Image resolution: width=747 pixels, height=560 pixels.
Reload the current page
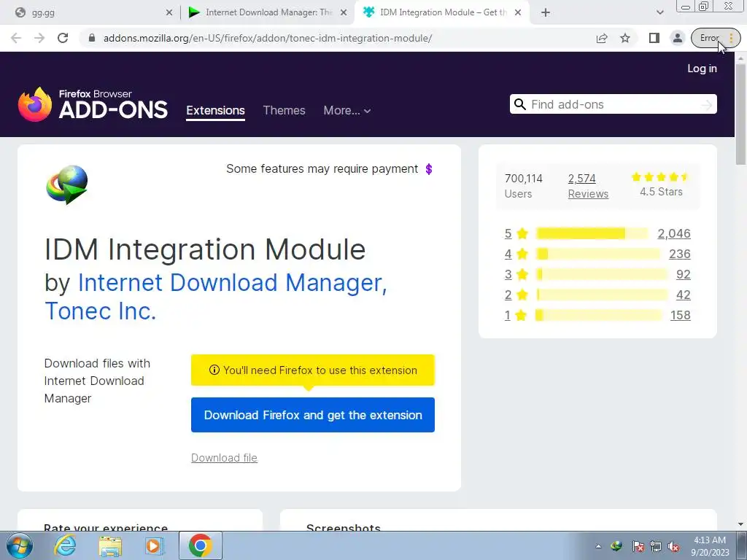(63, 38)
